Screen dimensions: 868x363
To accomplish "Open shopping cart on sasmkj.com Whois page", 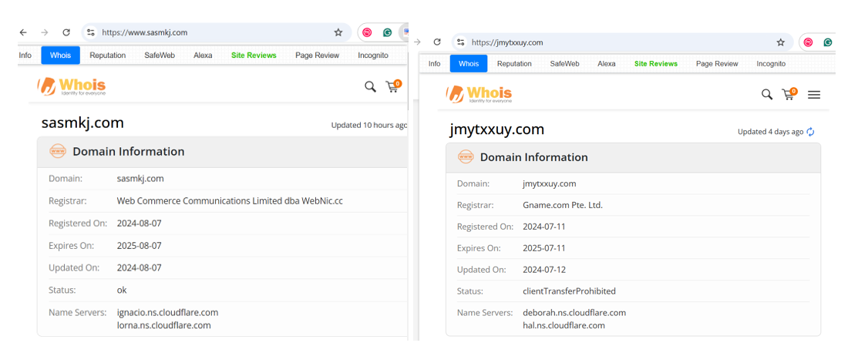I will click(392, 87).
